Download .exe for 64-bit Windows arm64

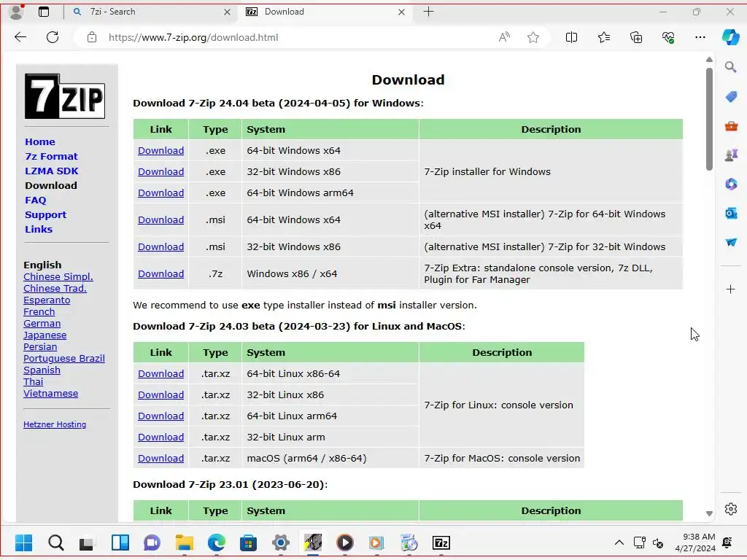click(x=160, y=192)
